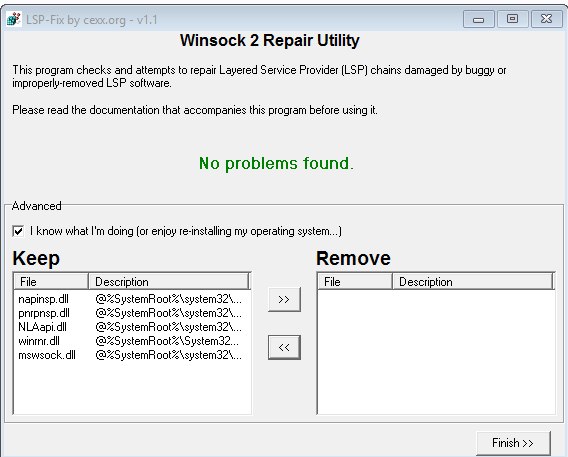The height and width of the screenshot is (457, 568).
Task: Select napinsp.dll in the Keep list
Action: (x=43, y=299)
